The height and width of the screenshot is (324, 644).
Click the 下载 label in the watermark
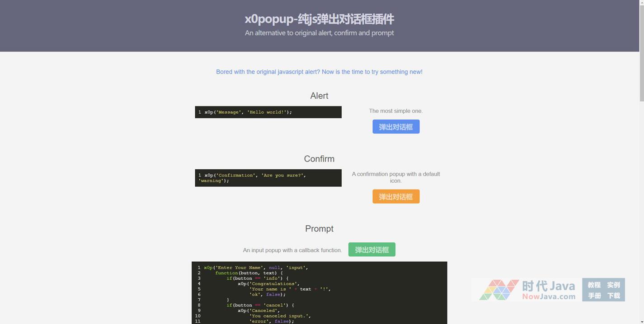(613, 296)
